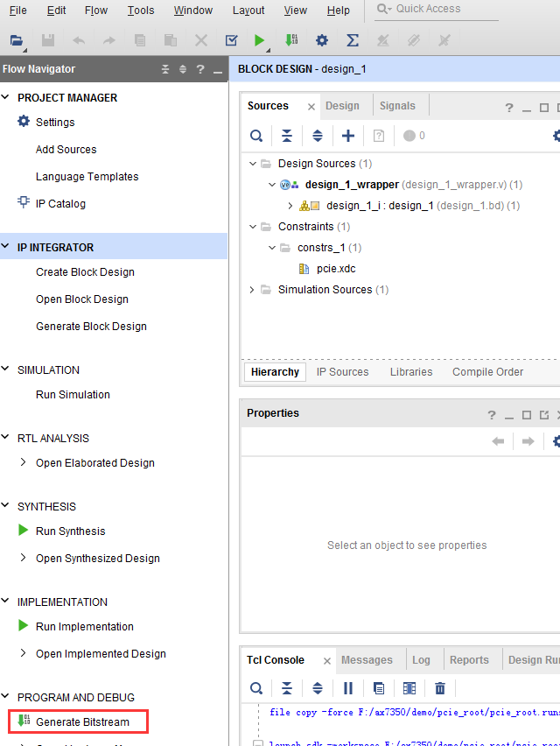Properties panel back arrow

[498, 441]
